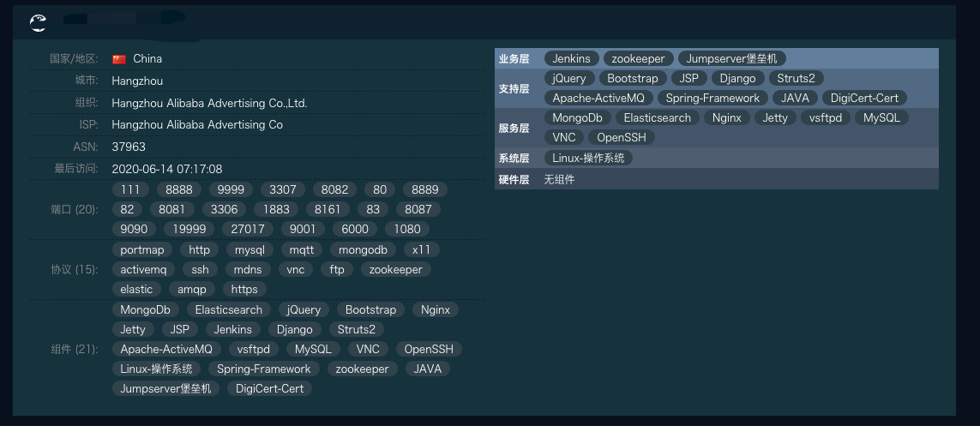
Task: Click port tag 9001
Action: [304, 229]
